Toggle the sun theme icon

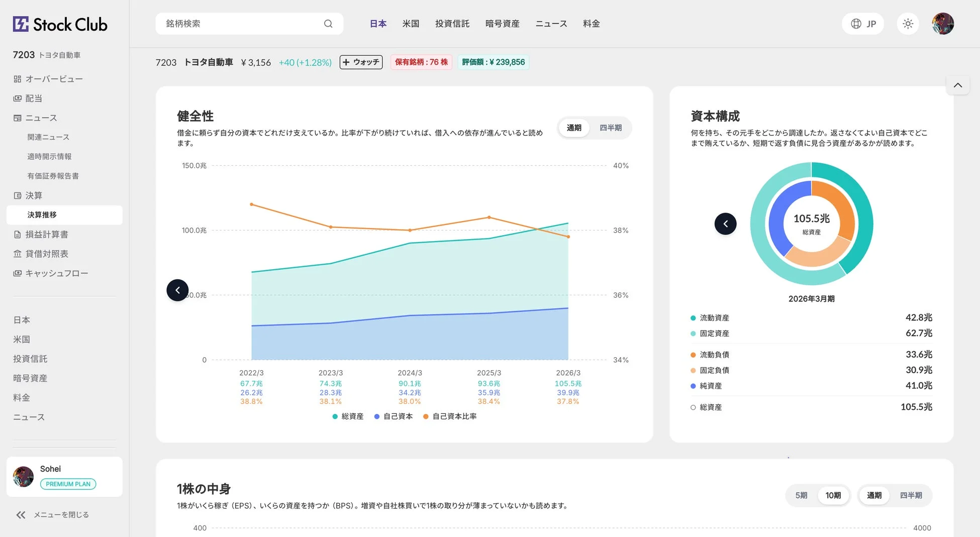tap(908, 24)
